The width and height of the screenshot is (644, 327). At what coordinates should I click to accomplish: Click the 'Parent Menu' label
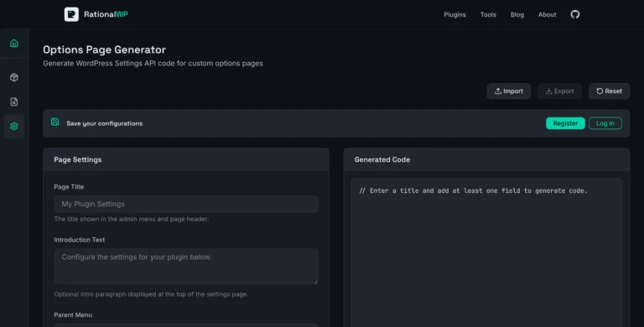(x=73, y=315)
